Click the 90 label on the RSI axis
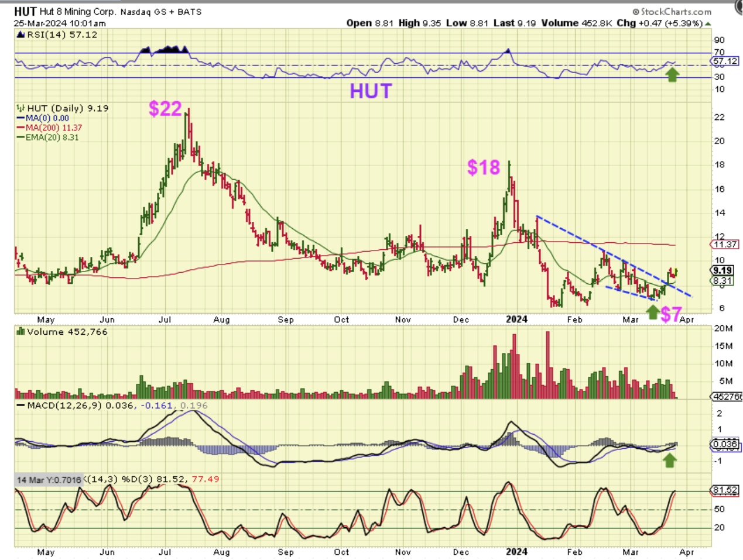Image resolution: width=743 pixels, height=560 pixels. 719,40
